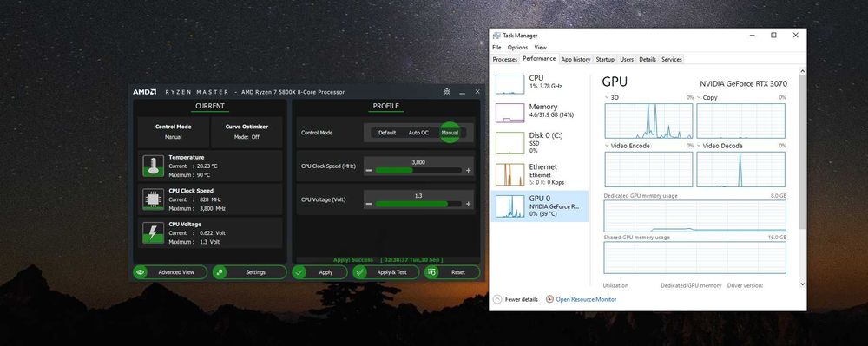The image size is (868, 346).
Task: Click the 'Apply: Success' status text
Action: click(354, 260)
